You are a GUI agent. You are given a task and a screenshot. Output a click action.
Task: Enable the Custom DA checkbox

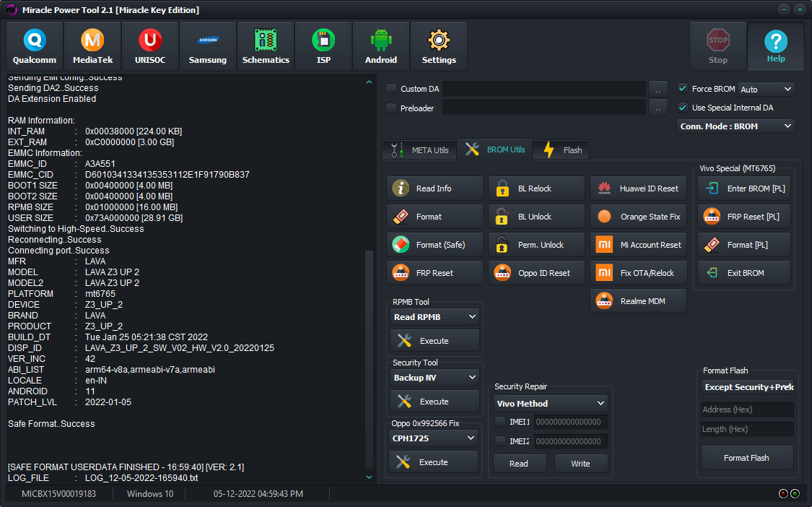click(x=391, y=89)
